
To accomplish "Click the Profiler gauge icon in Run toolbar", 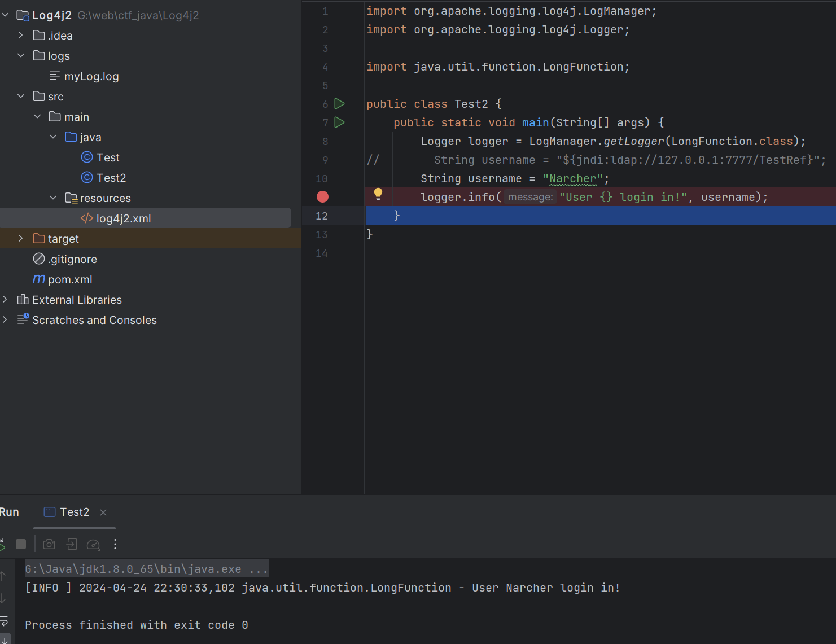I will (94, 544).
